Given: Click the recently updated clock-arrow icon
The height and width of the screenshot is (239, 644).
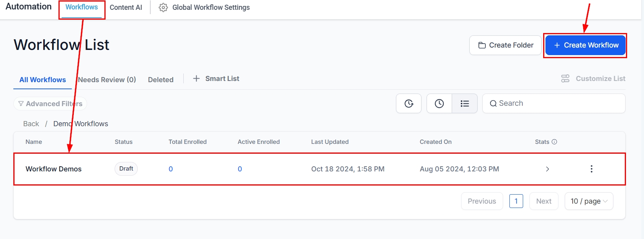Looking at the screenshot, I should click(409, 103).
